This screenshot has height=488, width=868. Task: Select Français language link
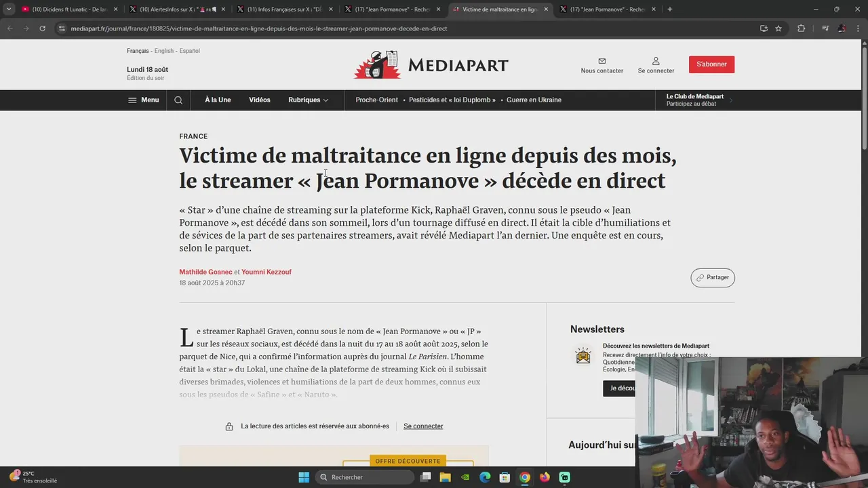pyautogui.click(x=138, y=51)
